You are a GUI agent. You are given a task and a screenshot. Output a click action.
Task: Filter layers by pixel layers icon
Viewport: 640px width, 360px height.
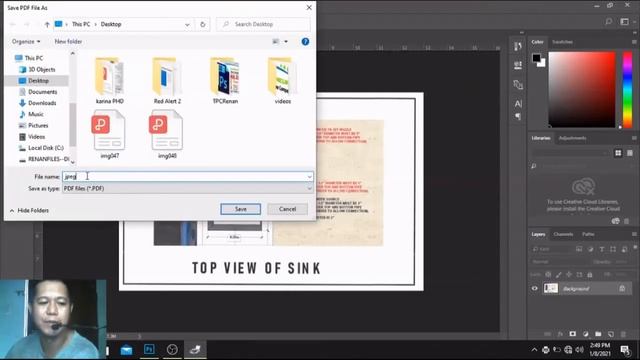tap(579, 249)
